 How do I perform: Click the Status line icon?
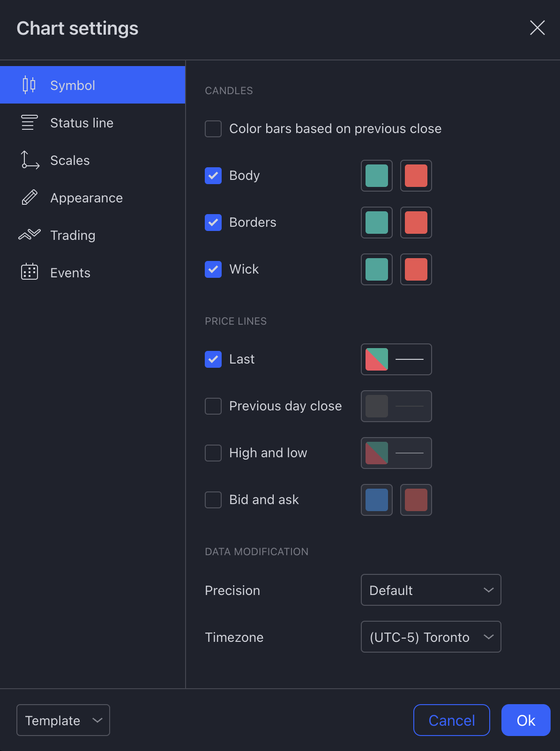29,123
